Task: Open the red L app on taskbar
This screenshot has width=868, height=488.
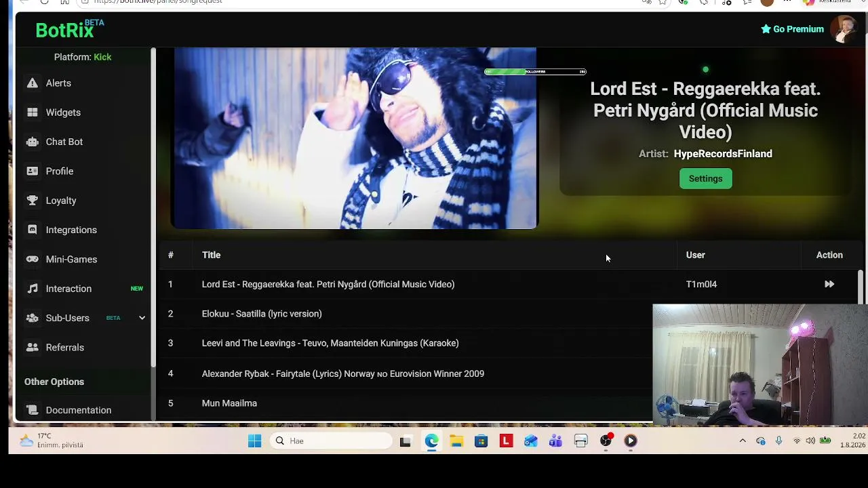Action: coord(506,441)
